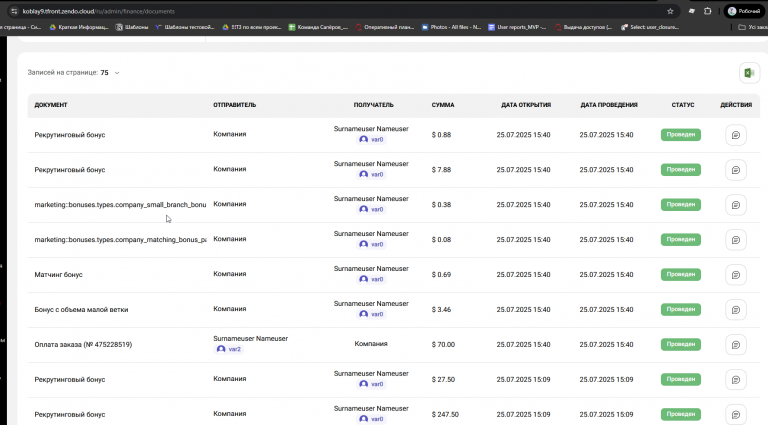Open comment action for the $27.50 row
Viewport: 768px width, 425px height.
pos(736,380)
